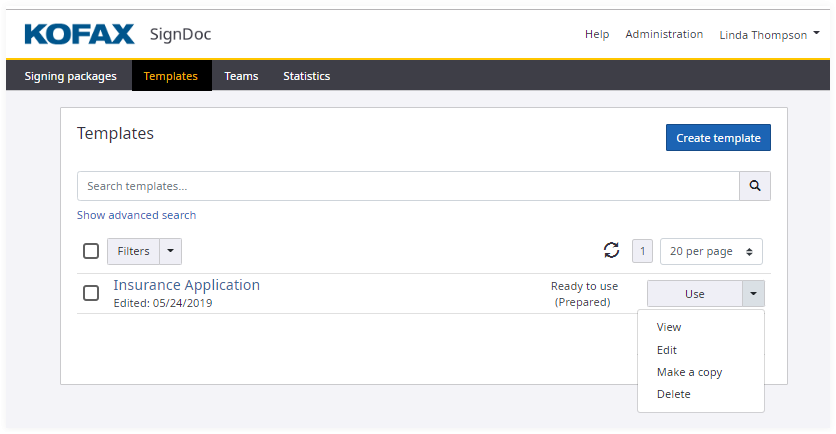Focus the Search templates input field
This screenshot has width=836, height=434.
(x=408, y=186)
